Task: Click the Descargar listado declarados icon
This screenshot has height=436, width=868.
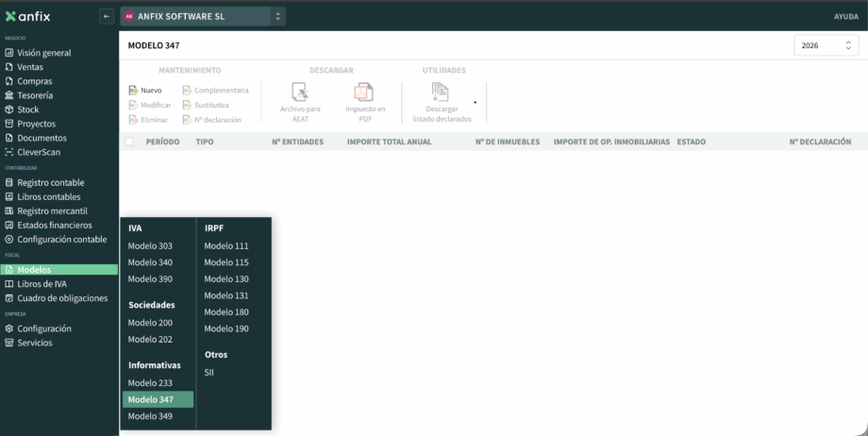Action: [441, 92]
